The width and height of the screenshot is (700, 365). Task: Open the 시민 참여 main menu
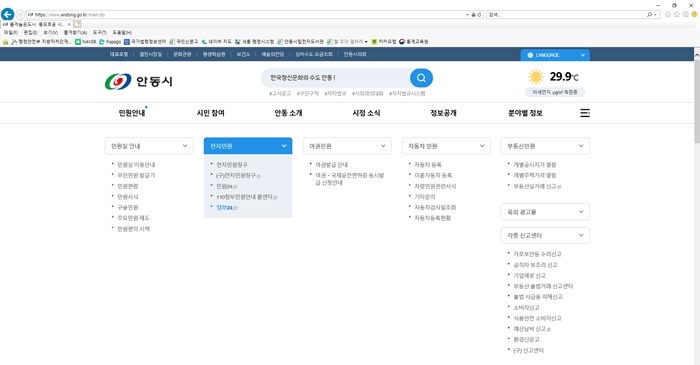[210, 113]
